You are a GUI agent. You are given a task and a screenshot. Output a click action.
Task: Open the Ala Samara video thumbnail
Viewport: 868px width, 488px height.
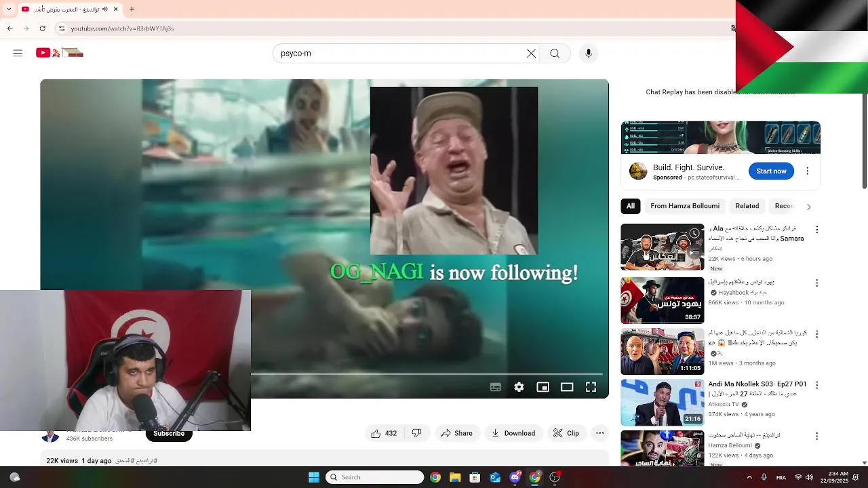point(663,247)
